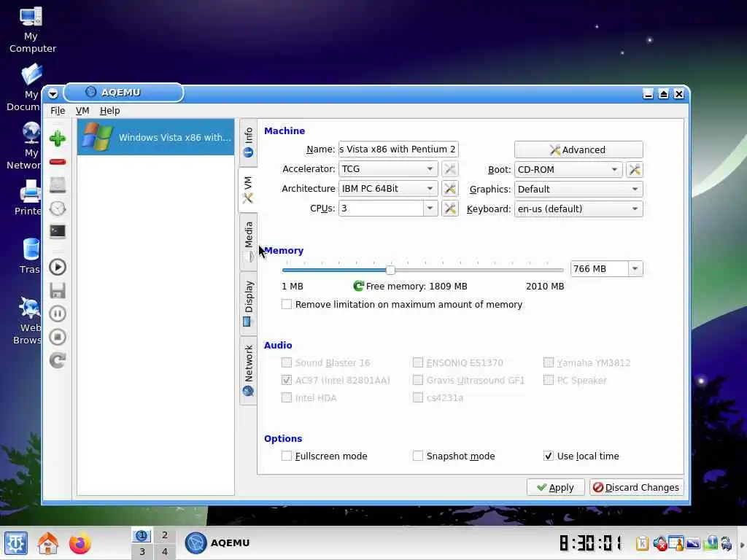The height and width of the screenshot is (560, 747).
Task: Reset the VM with the circular arrow icon
Action: 58,360
